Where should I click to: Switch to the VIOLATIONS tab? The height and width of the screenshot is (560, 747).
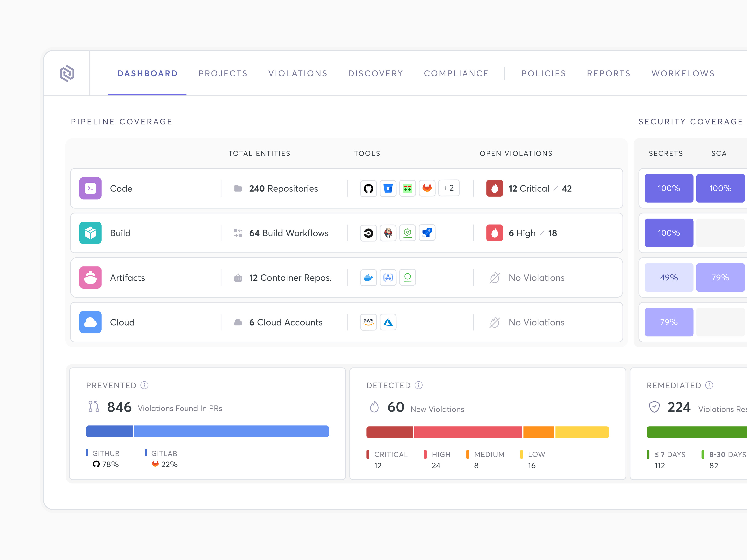pyautogui.click(x=298, y=73)
